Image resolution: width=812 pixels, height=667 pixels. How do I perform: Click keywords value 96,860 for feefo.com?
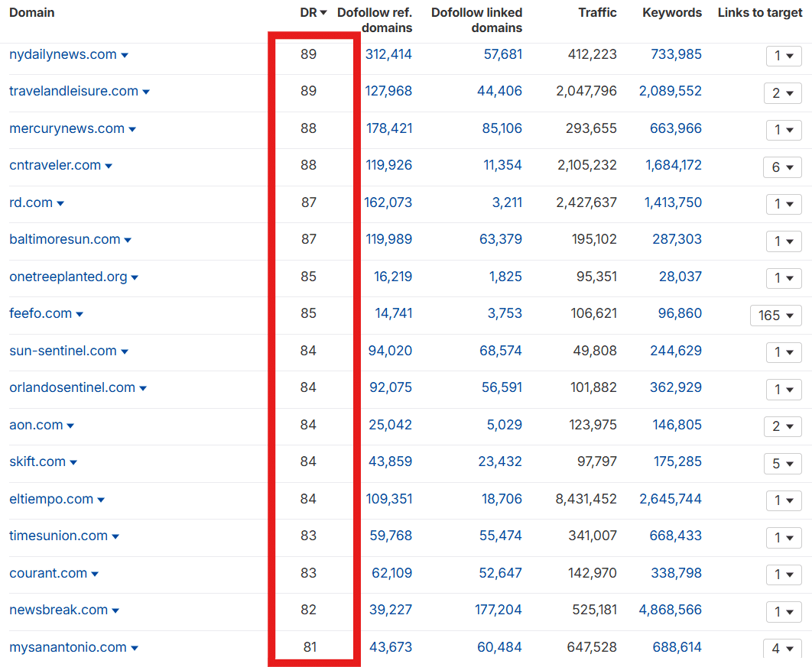680,313
